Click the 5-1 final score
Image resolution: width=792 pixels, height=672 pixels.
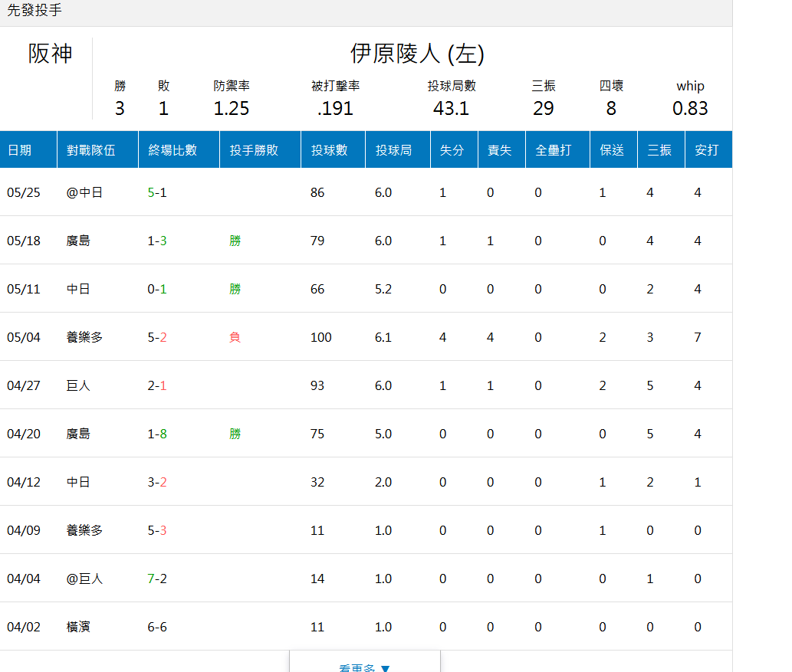(x=157, y=192)
